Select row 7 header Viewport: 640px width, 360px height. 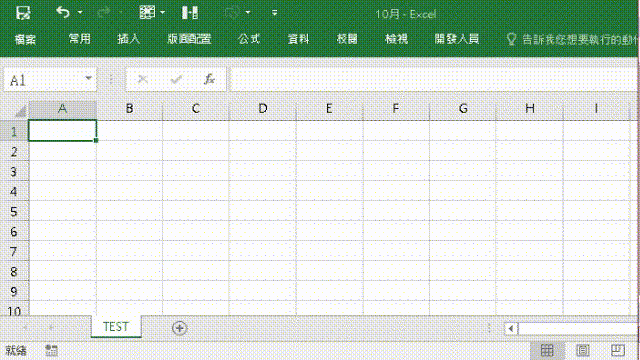pos(14,251)
